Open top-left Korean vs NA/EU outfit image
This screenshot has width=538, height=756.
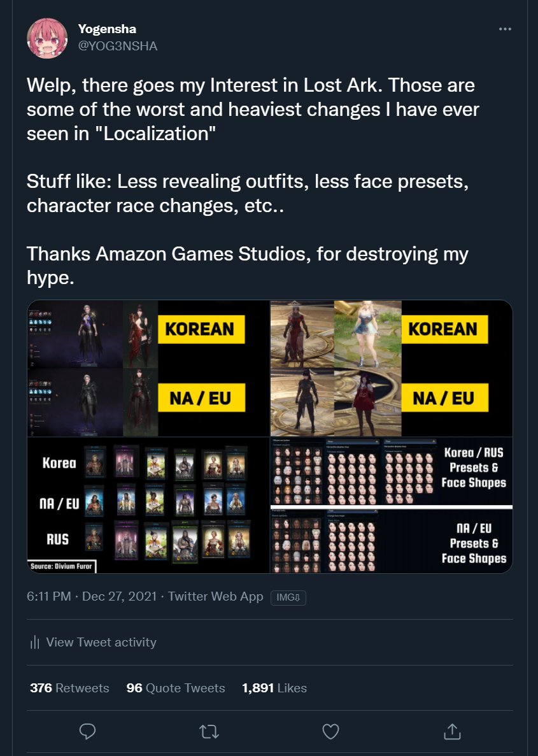tap(148, 368)
